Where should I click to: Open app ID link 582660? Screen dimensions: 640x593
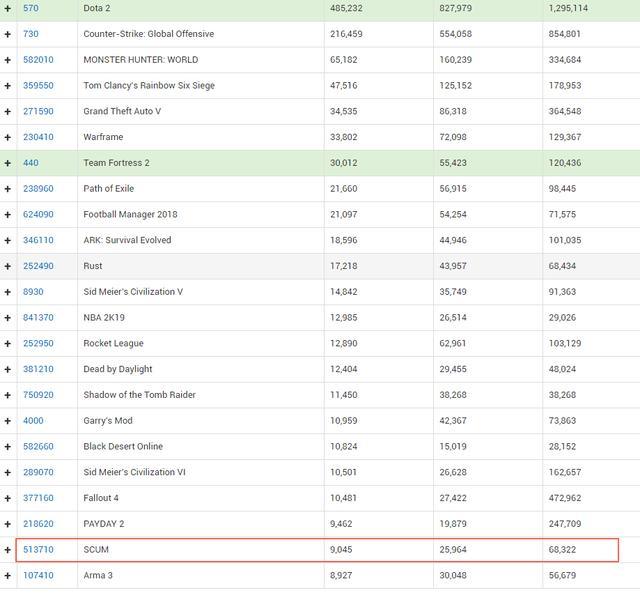pos(38,446)
